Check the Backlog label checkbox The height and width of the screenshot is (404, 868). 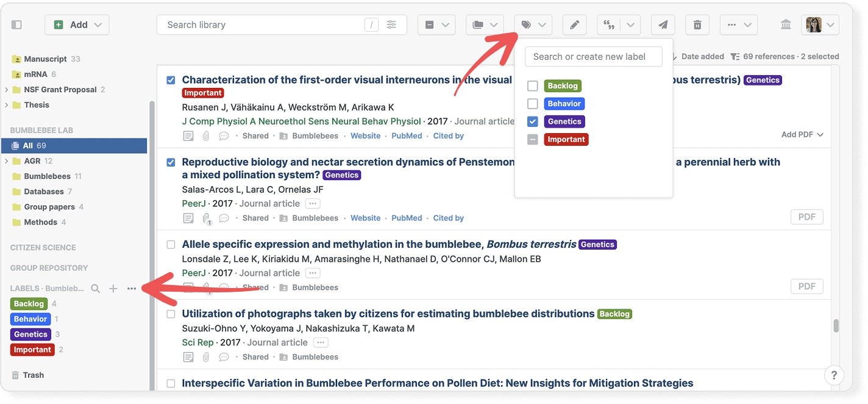point(533,86)
